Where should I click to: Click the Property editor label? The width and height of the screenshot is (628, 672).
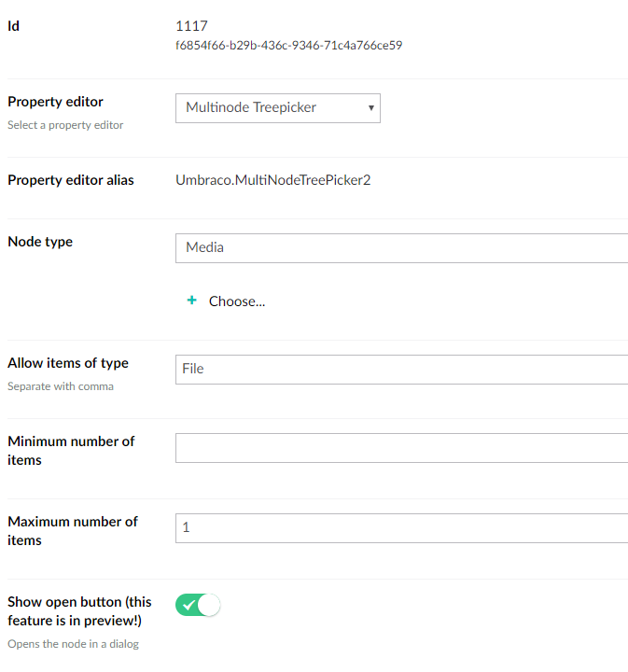pos(55,102)
